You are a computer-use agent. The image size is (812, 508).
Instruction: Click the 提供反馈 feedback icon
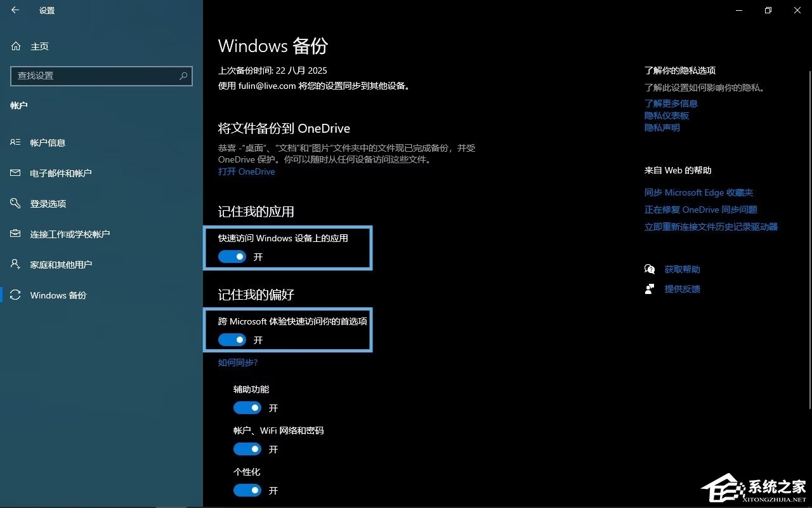coord(649,289)
